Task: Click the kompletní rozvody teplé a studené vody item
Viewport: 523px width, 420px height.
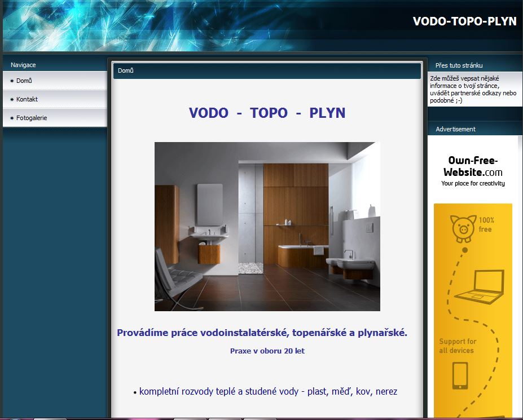Action: coord(268,391)
